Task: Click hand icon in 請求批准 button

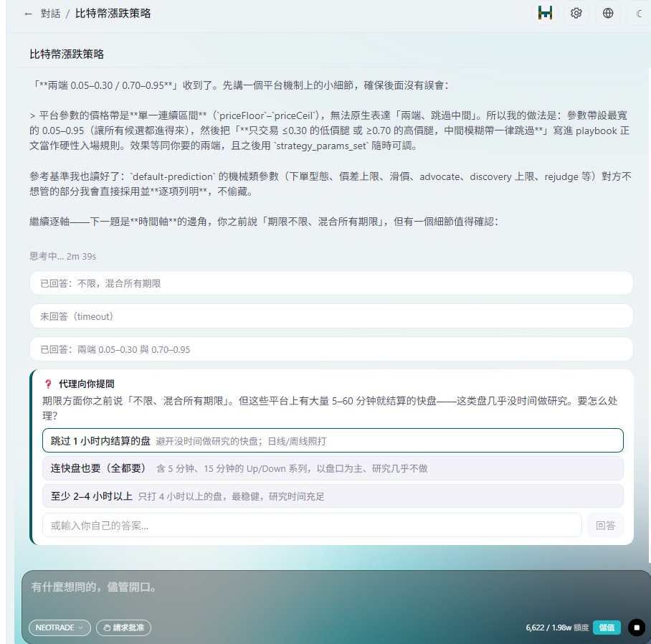Action: click(x=107, y=628)
